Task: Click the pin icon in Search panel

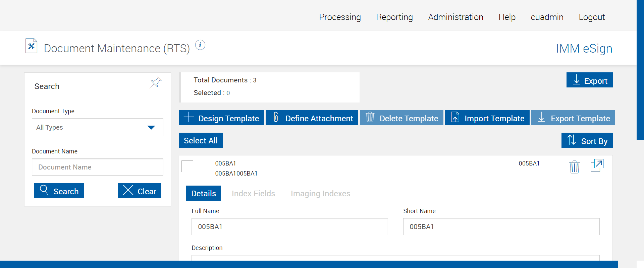Action: click(x=156, y=82)
